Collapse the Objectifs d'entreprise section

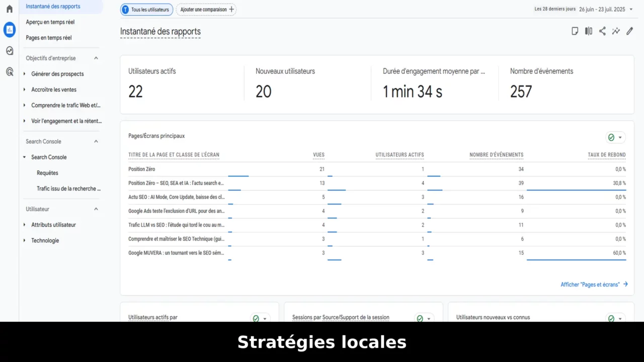point(96,58)
